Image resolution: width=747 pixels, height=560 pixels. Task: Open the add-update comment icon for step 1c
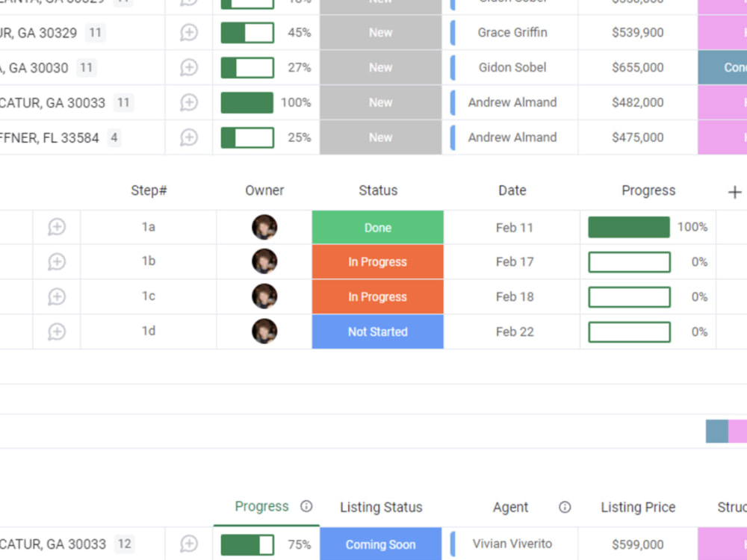pyautogui.click(x=57, y=296)
